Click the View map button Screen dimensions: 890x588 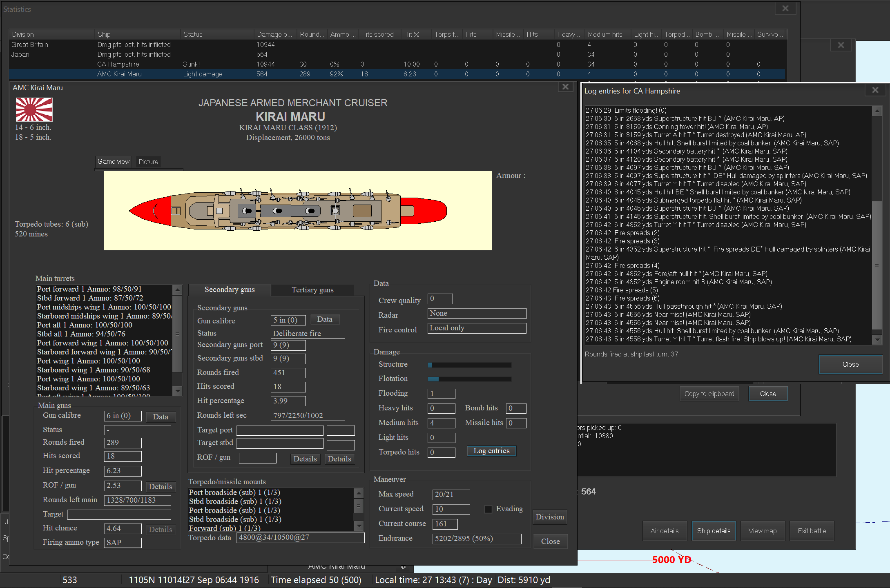[x=763, y=531]
